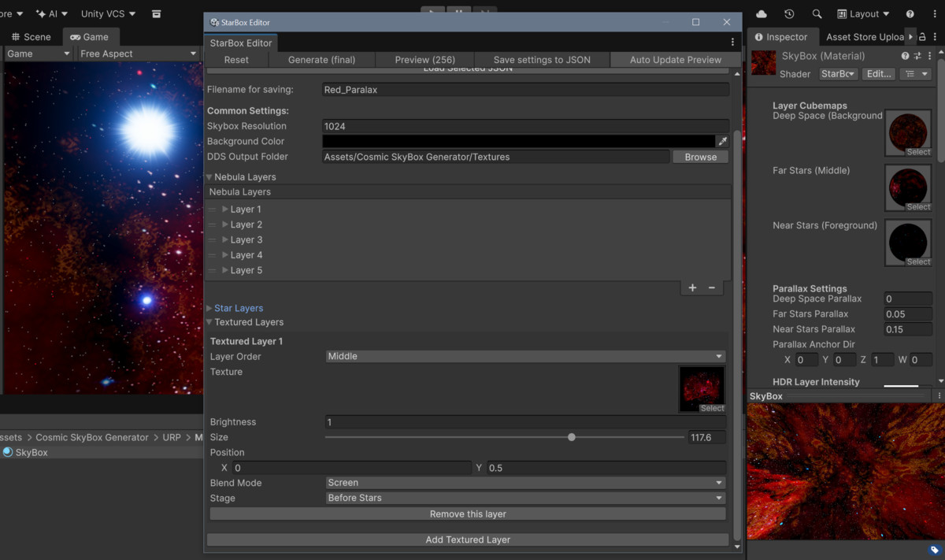
Task: Open the help question mark in top toolbar
Action: [910, 14]
